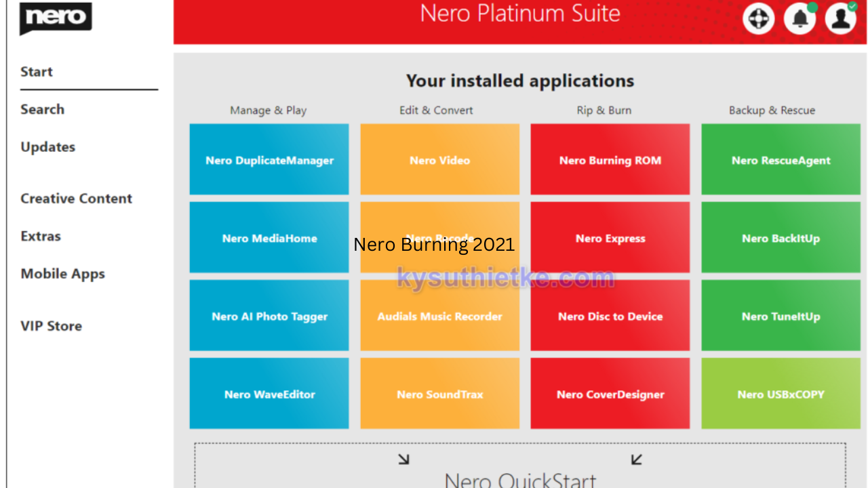The image size is (868, 488).
Task: Launch Audials Music Recorder tile
Action: [x=439, y=316]
